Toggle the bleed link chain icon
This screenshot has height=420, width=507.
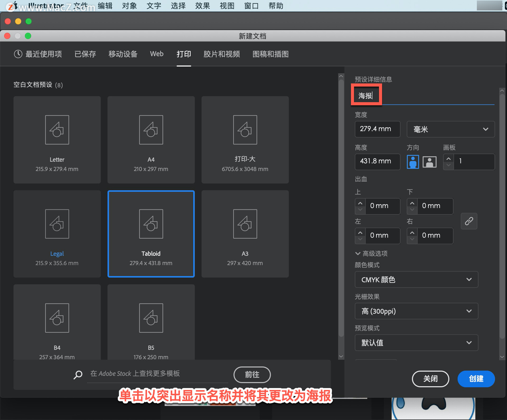click(469, 221)
